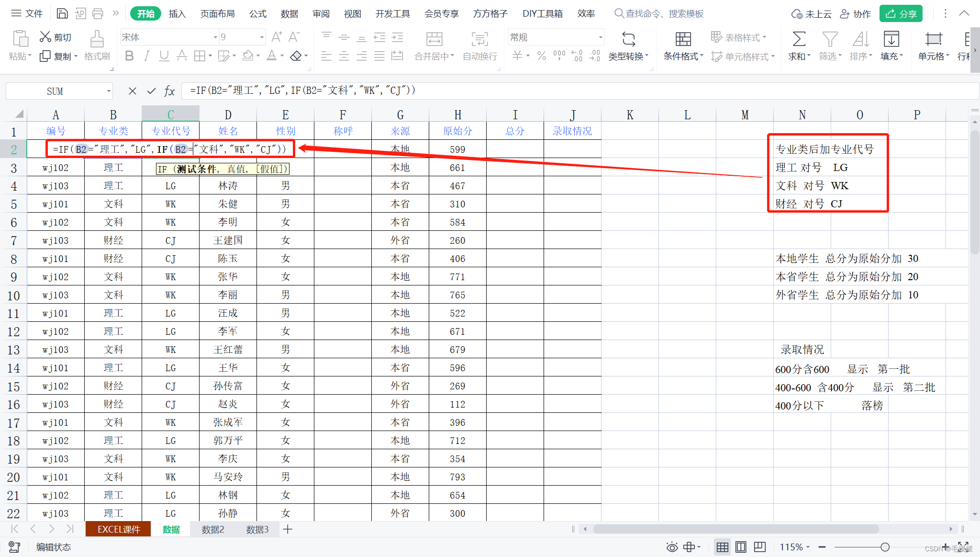The width and height of the screenshot is (980, 557).
Task: Open the font name dropdown showing 宋体
Action: click(215, 37)
